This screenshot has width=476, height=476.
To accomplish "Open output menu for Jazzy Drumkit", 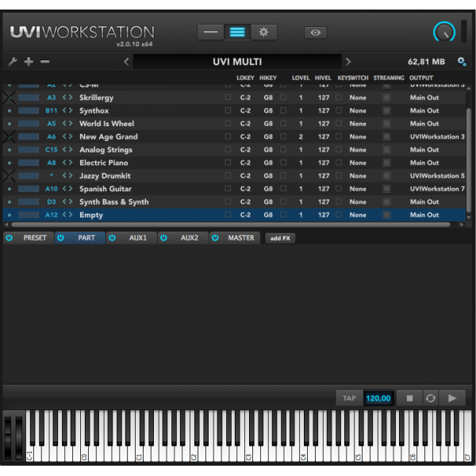I will coord(437,176).
